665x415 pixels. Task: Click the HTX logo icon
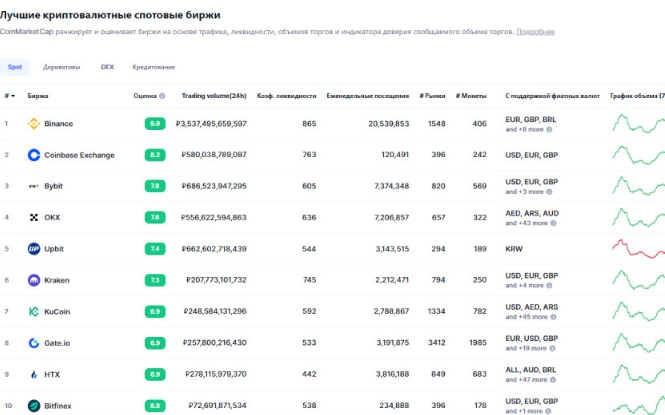click(34, 374)
